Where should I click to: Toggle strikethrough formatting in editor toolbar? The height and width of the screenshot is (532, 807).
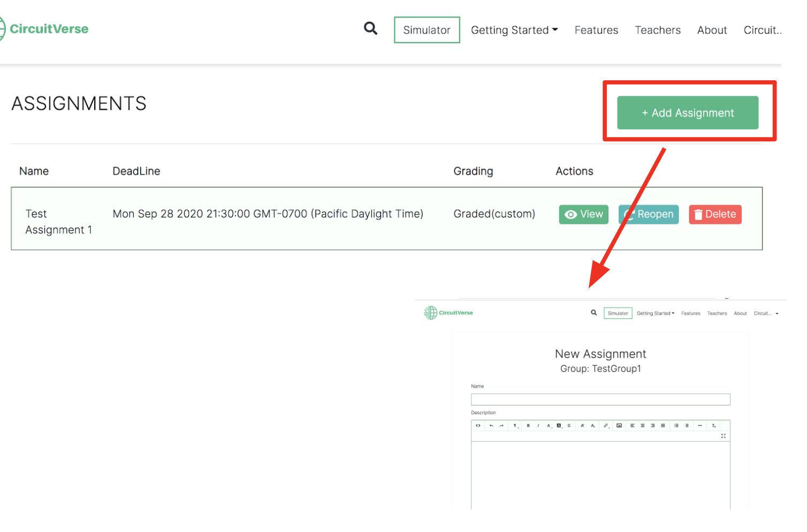[569, 425]
